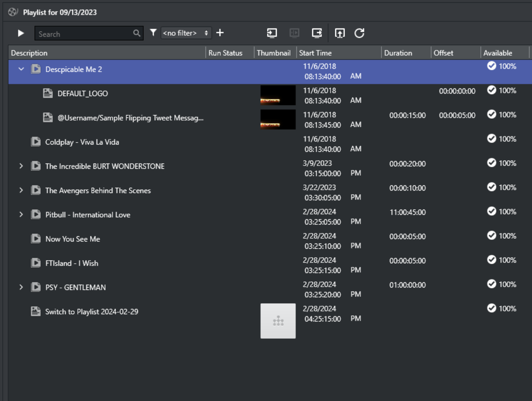Click the available checkmark for Now You See Me

[491, 235]
